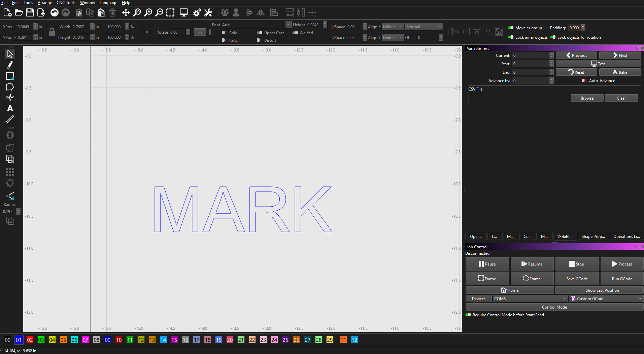Screen dimensions: 644x354
Task: Choose the pencil draw lines tool
Action: coord(10,65)
